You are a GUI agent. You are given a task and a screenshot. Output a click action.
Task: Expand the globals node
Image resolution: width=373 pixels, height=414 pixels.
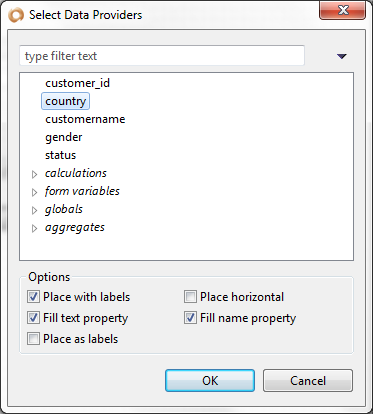[x=34, y=210]
